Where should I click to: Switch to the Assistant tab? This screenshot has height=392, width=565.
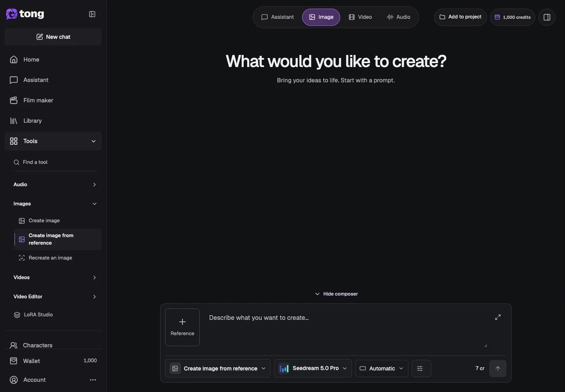(278, 17)
